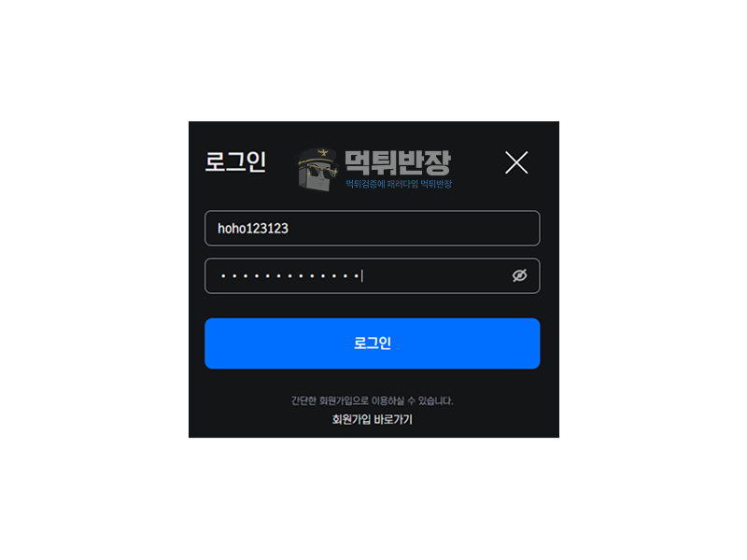Open the 회원가입 바로가기 signup link
Viewport: 747px width, 560px height.
point(372,419)
